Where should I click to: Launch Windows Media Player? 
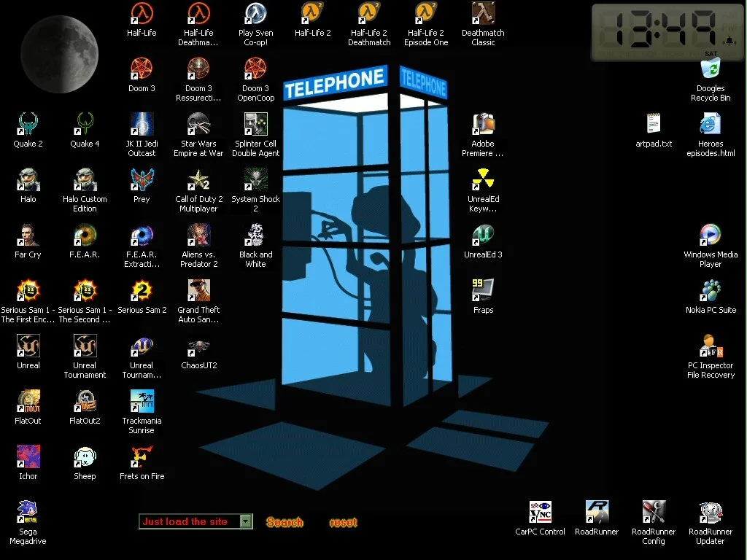pyautogui.click(x=711, y=236)
